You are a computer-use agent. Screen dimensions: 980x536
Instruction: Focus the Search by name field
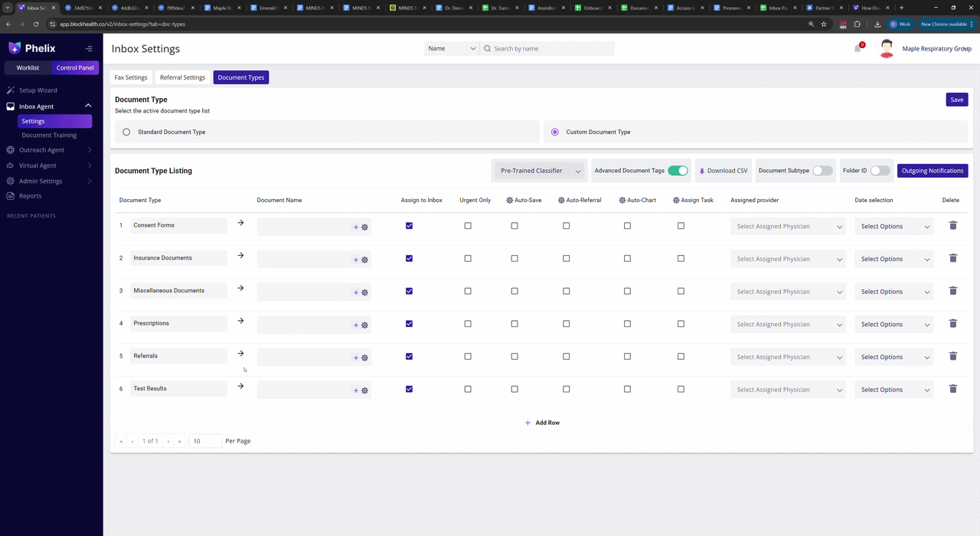(547, 48)
